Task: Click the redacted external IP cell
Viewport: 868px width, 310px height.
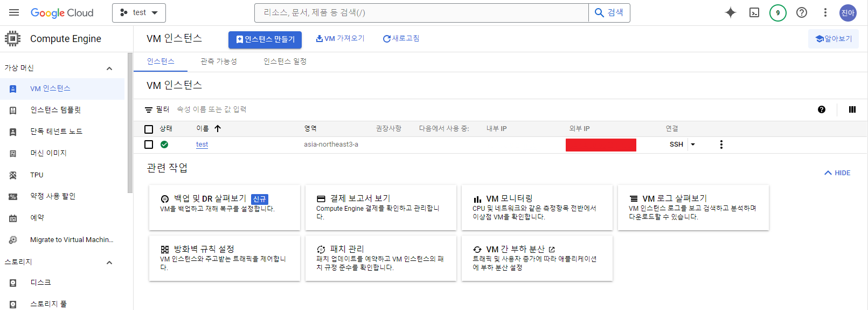Action: (x=601, y=145)
